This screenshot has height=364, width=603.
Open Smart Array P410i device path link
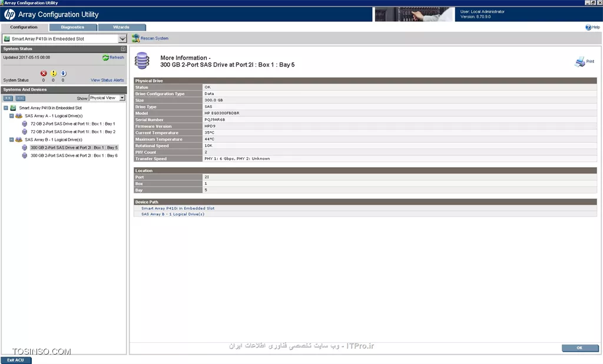pos(178,209)
